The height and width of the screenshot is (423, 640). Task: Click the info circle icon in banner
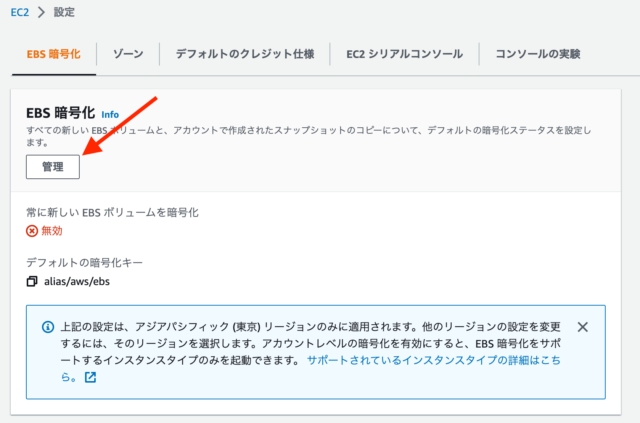coord(48,327)
